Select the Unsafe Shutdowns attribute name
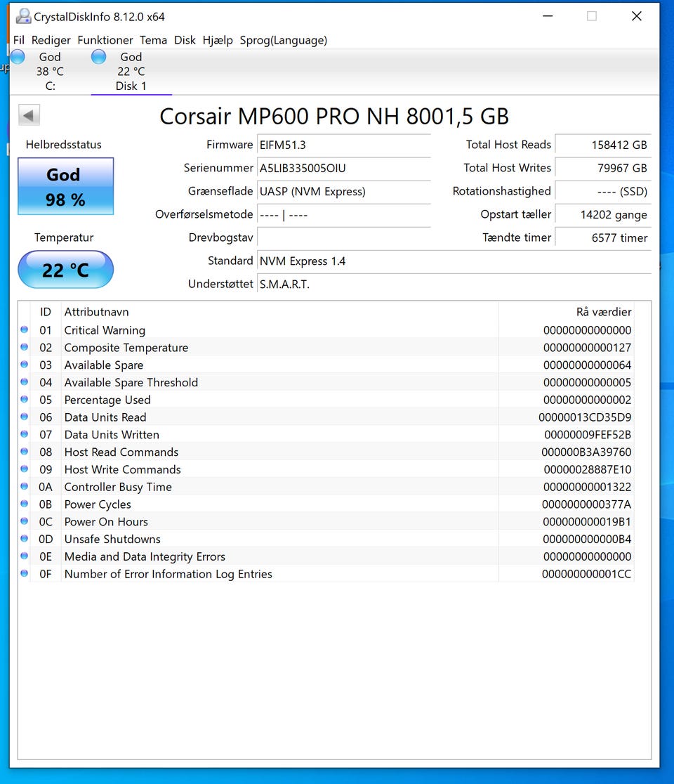 pos(112,539)
